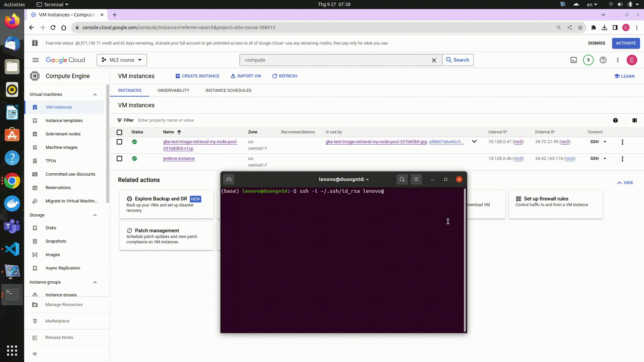
Task: Collapse the Virtual machines section
Action: 95,95
